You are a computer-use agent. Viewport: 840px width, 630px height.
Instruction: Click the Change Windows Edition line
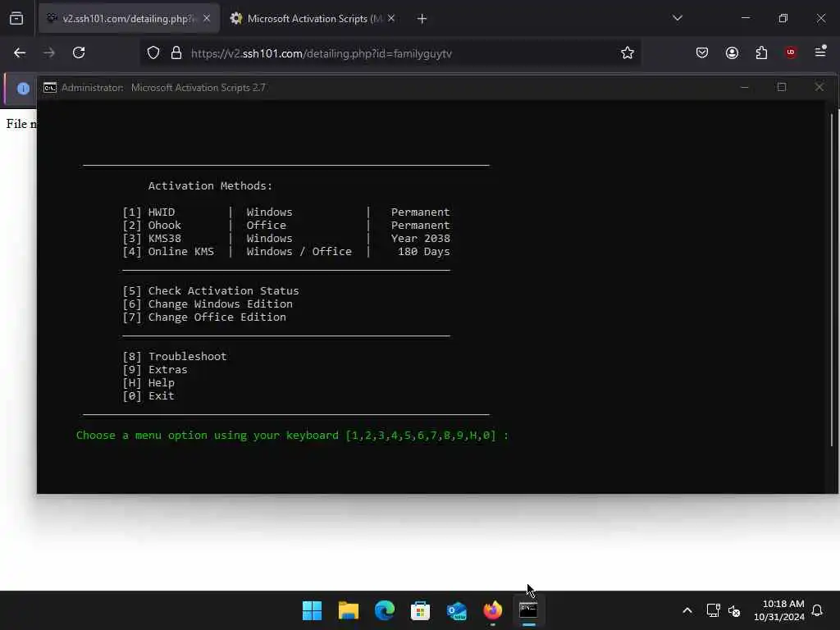(x=208, y=304)
